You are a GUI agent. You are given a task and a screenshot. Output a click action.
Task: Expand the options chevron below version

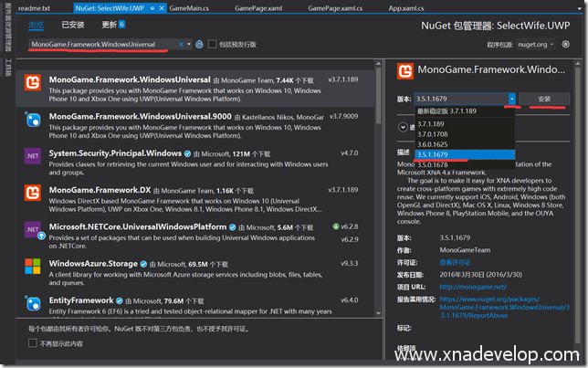point(404,127)
